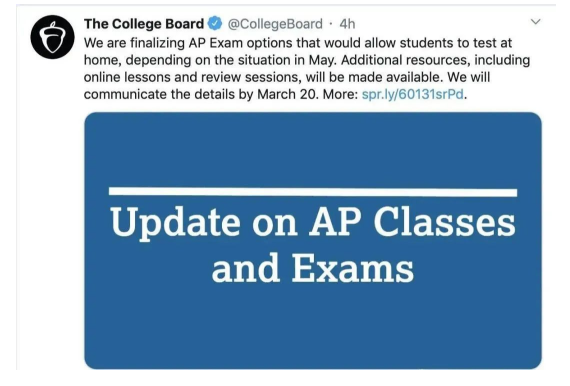570x386 pixels.
Task: Click the white horizontal line in banner
Action: pos(313,192)
